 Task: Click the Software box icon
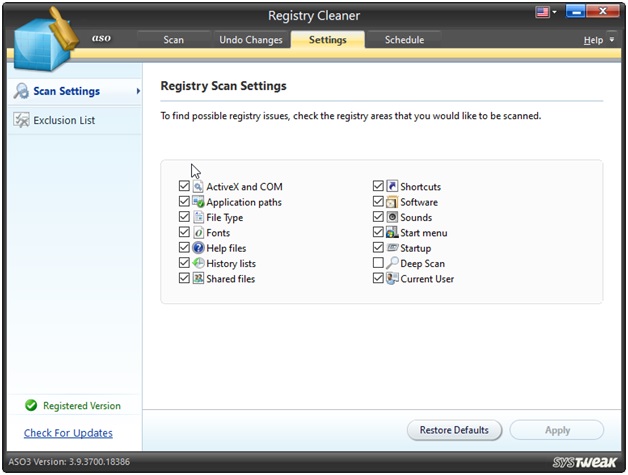[x=392, y=201]
